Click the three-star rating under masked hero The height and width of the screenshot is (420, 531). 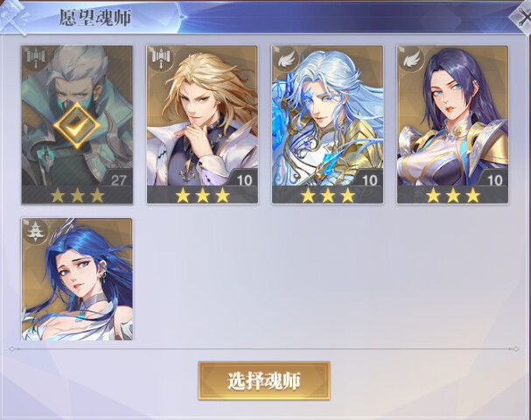77,195
